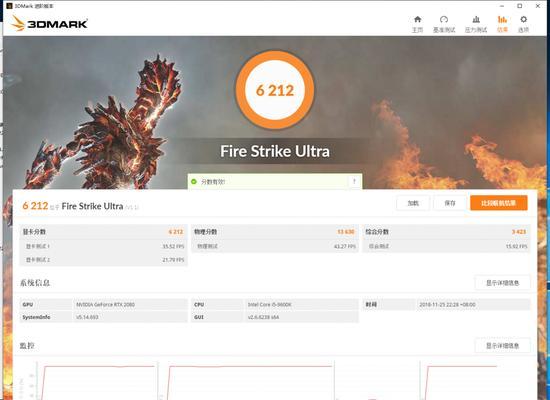Click the GUI version v2.6.6238 s64
The height and width of the screenshot is (400, 550).
pyautogui.click(x=263, y=317)
